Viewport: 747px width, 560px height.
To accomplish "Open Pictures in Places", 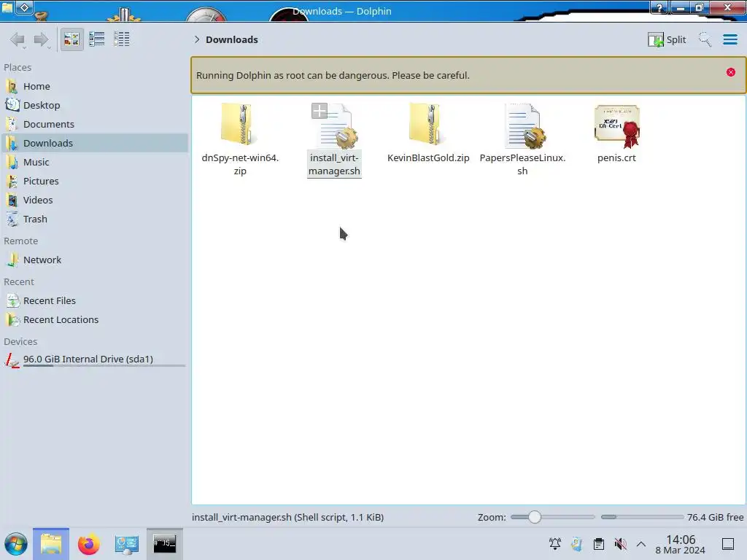I will point(96,182).
